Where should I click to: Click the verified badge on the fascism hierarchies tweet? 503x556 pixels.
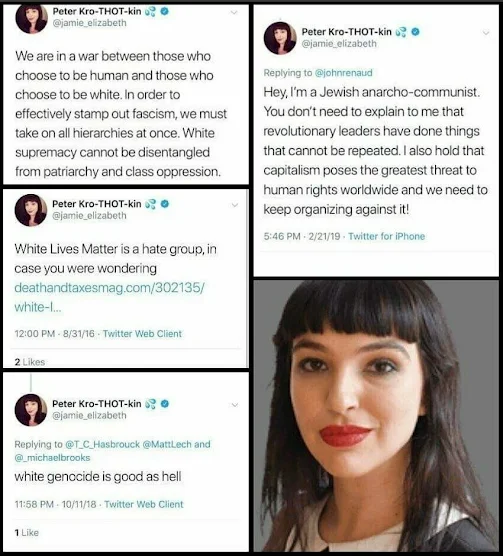click(x=165, y=11)
